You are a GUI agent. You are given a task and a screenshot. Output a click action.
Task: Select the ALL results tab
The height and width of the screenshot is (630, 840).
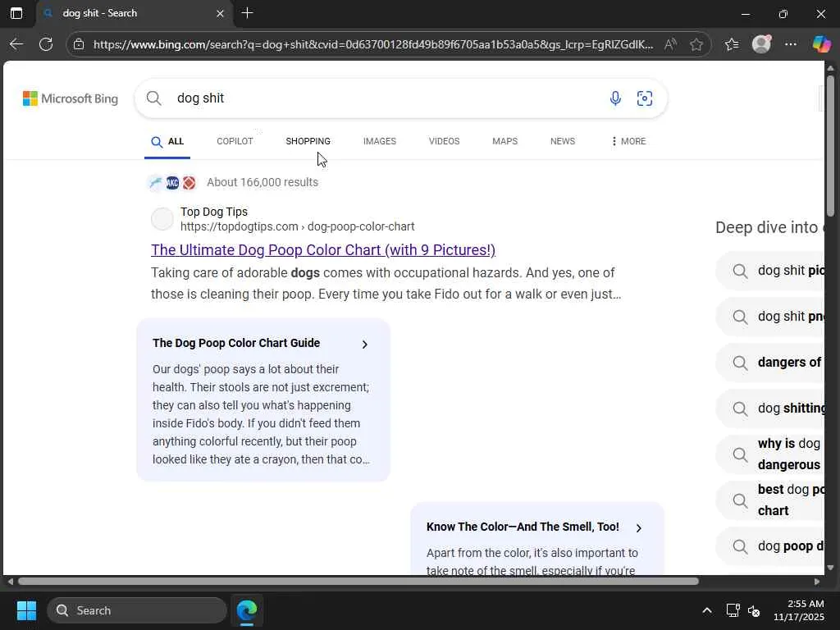pos(167,141)
